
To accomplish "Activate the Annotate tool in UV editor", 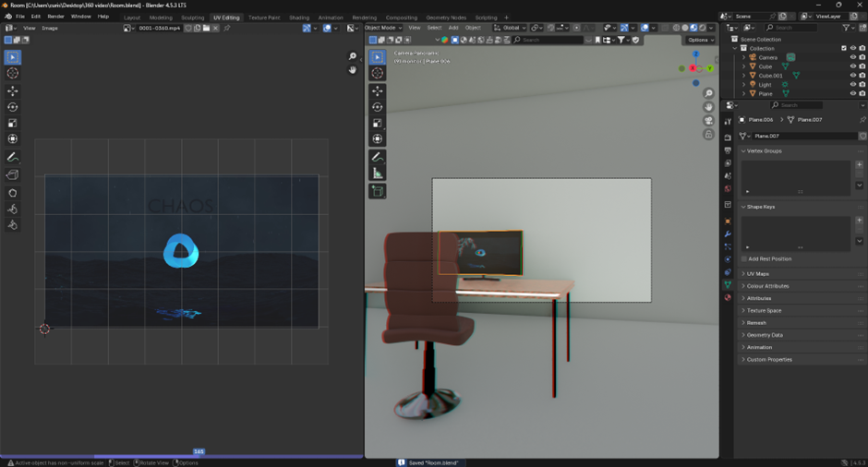I will click(x=13, y=158).
